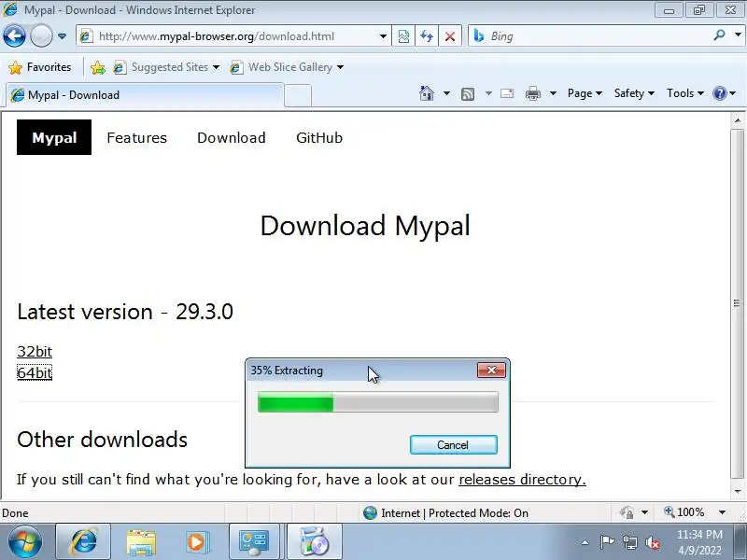Image resolution: width=747 pixels, height=560 pixels.
Task: Click the Home toolbar icon
Action: 427,93
